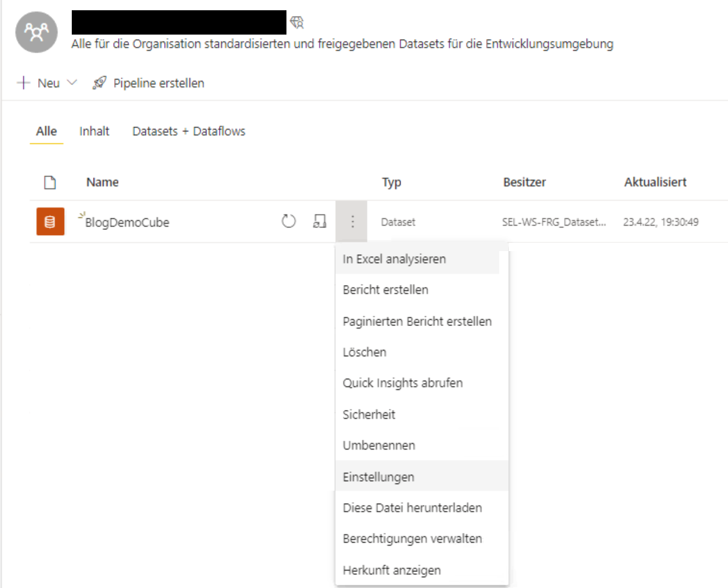Choose Löschen in the context menu
This screenshot has height=588, width=728.
pos(422,352)
